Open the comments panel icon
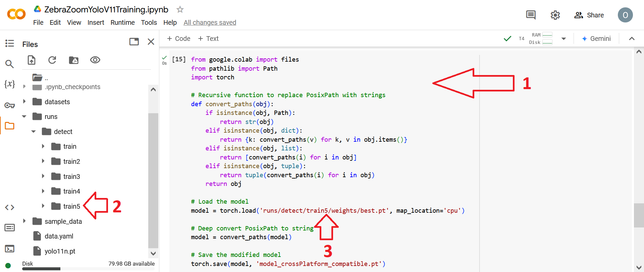644x272 pixels. pyautogui.click(x=531, y=15)
